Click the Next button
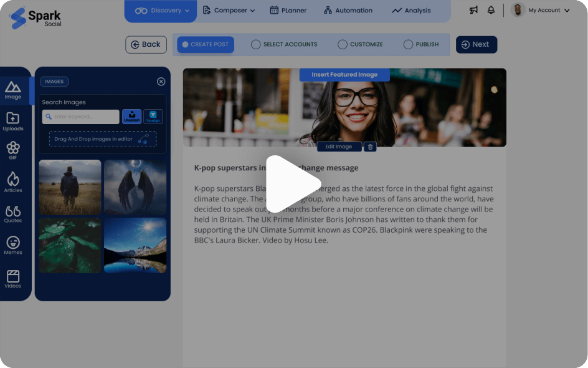 [x=477, y=44]
